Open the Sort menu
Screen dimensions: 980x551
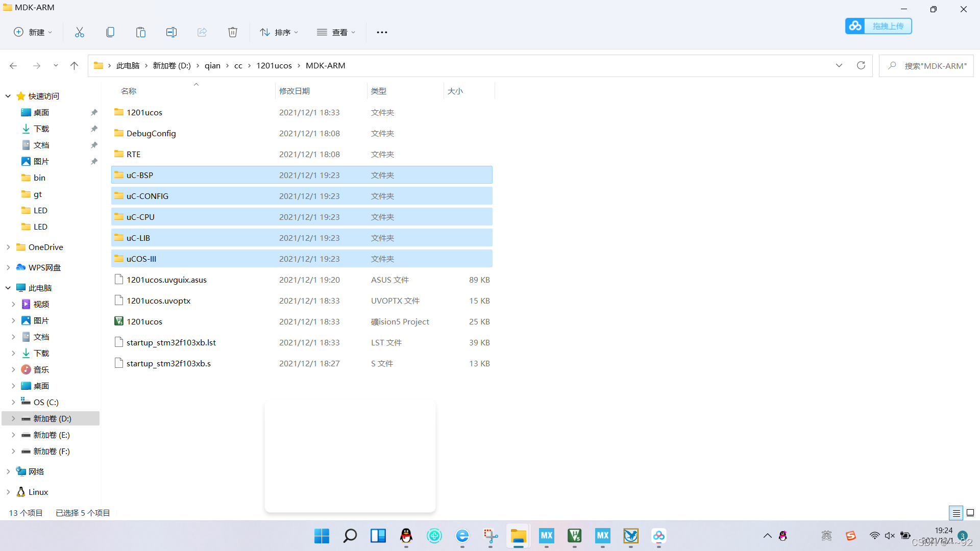click(x=279, y=32)
